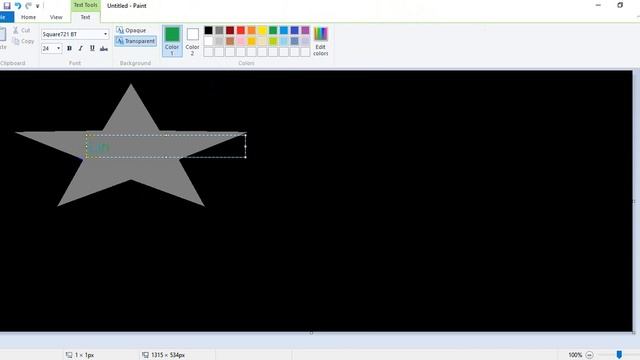The height and width of the screenshot is (360, 640).
Task: Click the Copy button
Action: 23,41
